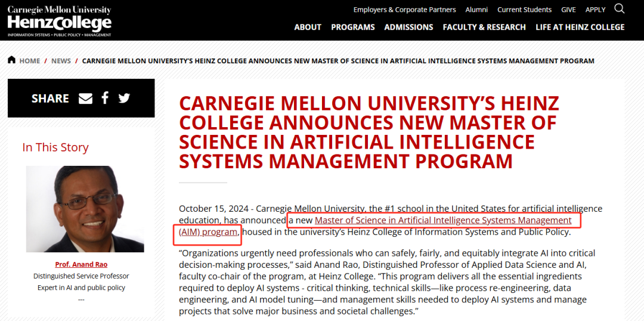Click the APPLY link
This screenshot has width=644, height=321.
point(596,10)
